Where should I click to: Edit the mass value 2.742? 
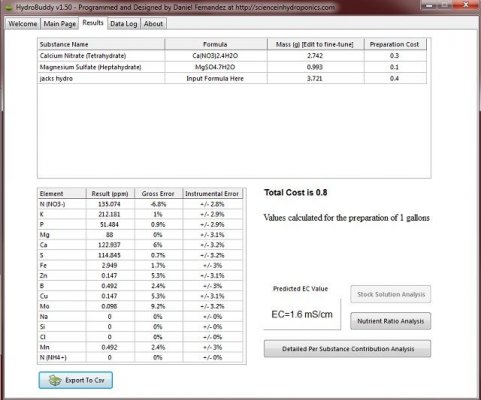315,56
